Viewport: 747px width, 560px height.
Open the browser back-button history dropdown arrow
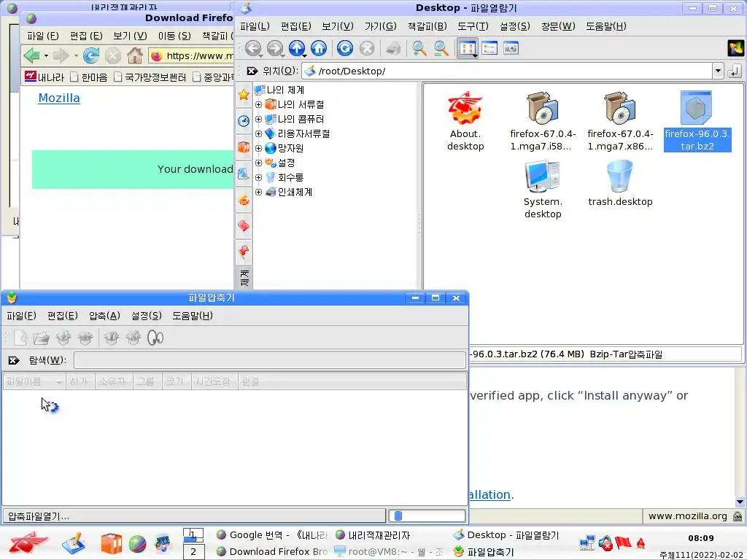[x=46, y=55]
